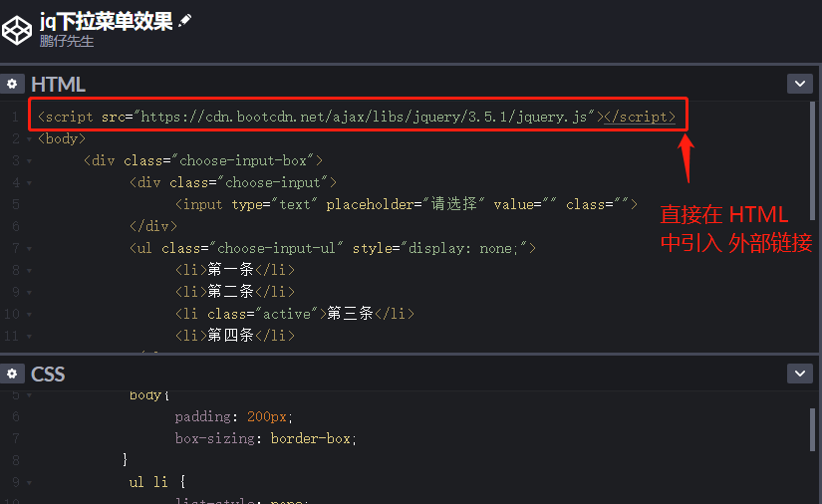Viewport: 822px width, 504px height.
Task: Click the style display: none attribute
Action: [439, 248]
